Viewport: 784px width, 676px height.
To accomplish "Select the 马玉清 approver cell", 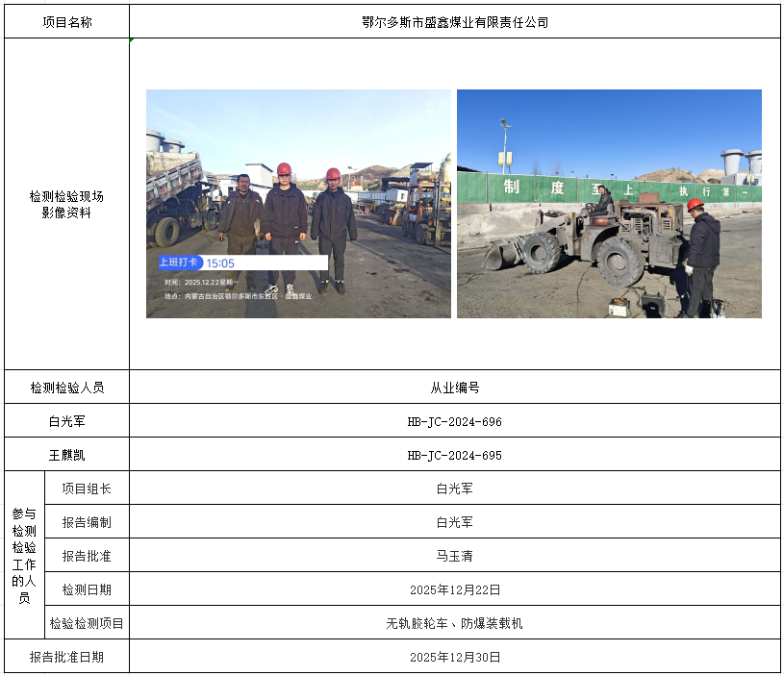I will [x=454, y=556].
